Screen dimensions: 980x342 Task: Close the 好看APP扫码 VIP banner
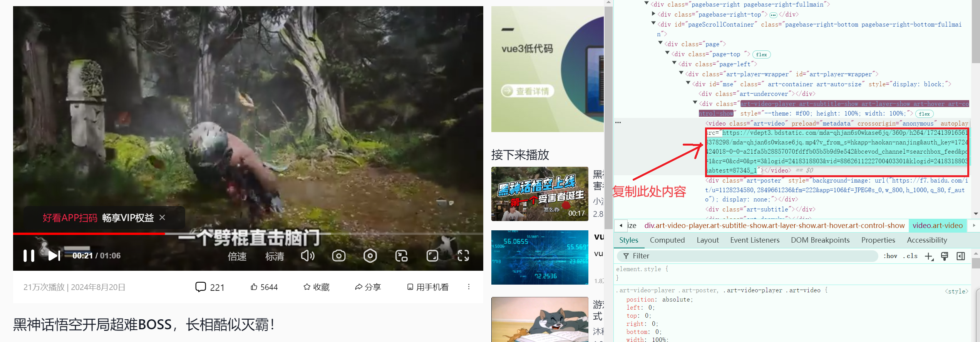[162, 218]
